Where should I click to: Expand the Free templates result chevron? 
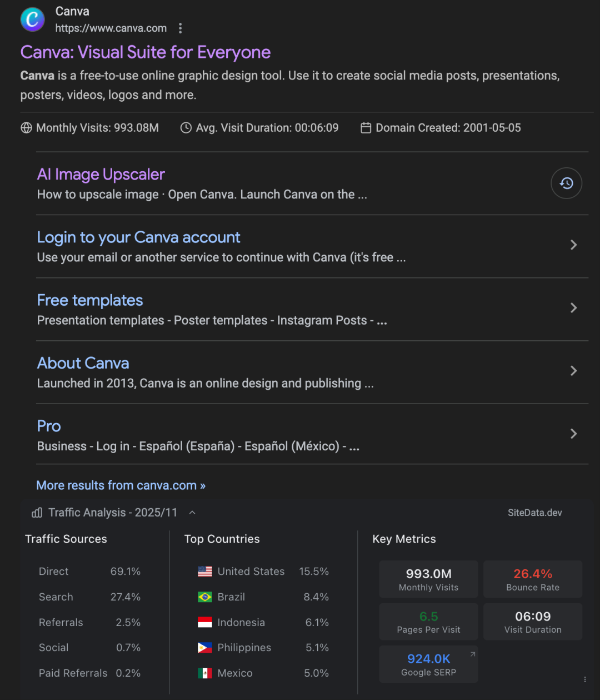pos(574,307)
